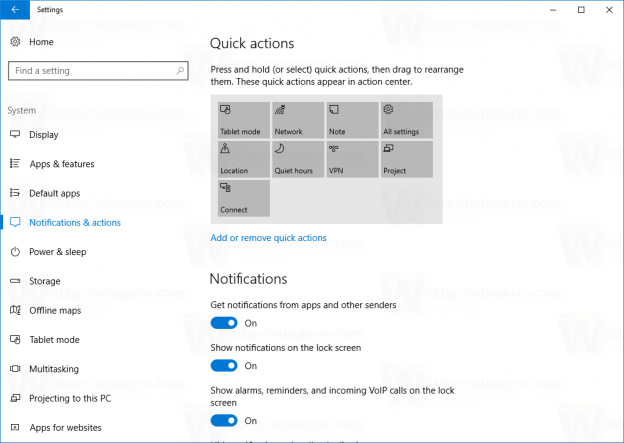Click the Find a setting search box
The height and width of the screenshot is (443, 624).
pyautogui.click(x=98, y=71)
